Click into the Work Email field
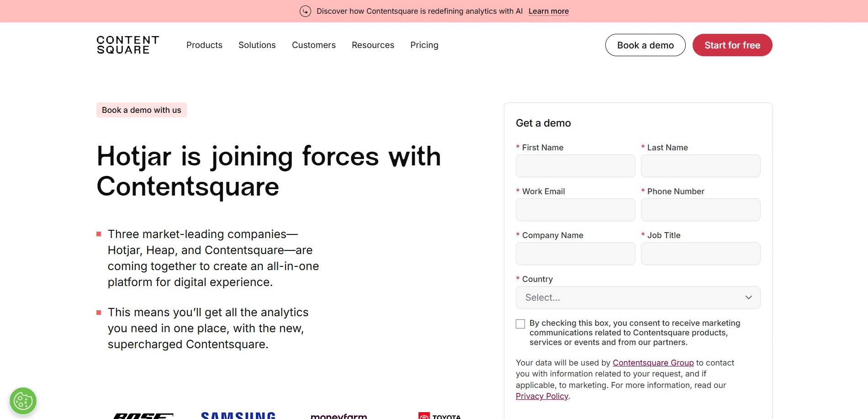 [x=575, y=210]
